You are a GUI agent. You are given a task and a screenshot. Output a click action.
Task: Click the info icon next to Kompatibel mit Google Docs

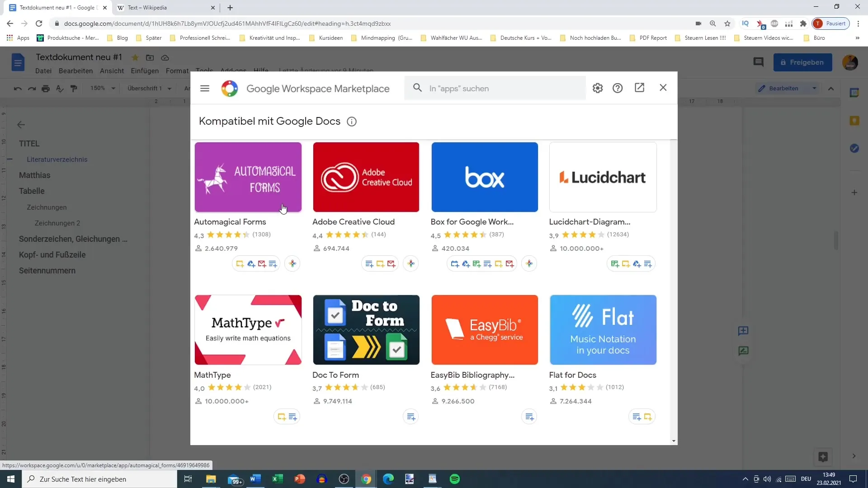(x=352, y=122)
